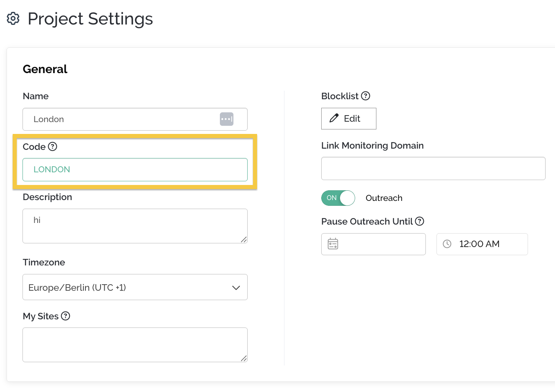Click the clock icon beside 12:00 AM
Viewport: 555px width, 392px height.
click(x=447, y=244)
